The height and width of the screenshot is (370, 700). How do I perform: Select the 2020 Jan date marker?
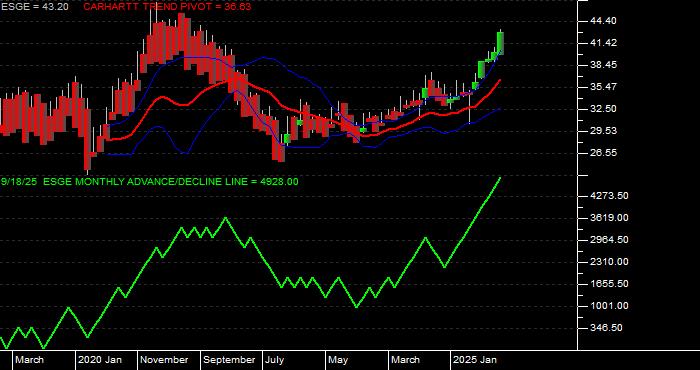(100, 360)
